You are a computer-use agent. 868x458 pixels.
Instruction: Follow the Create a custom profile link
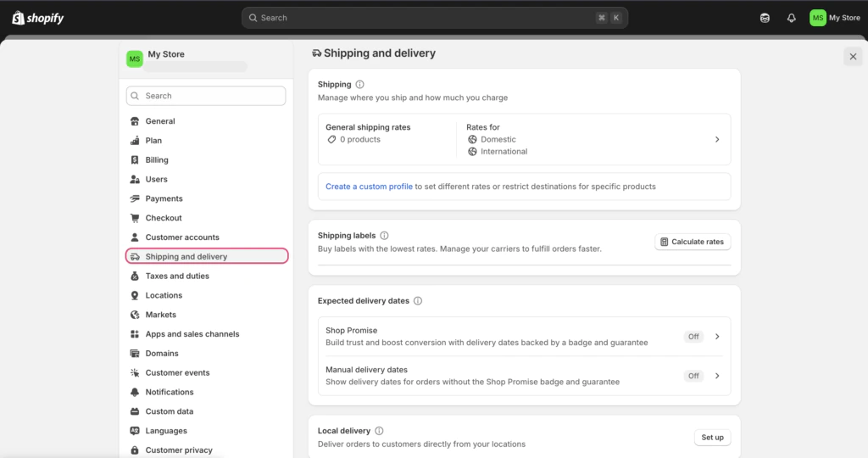pyautogui.click(x=369, y=187)
